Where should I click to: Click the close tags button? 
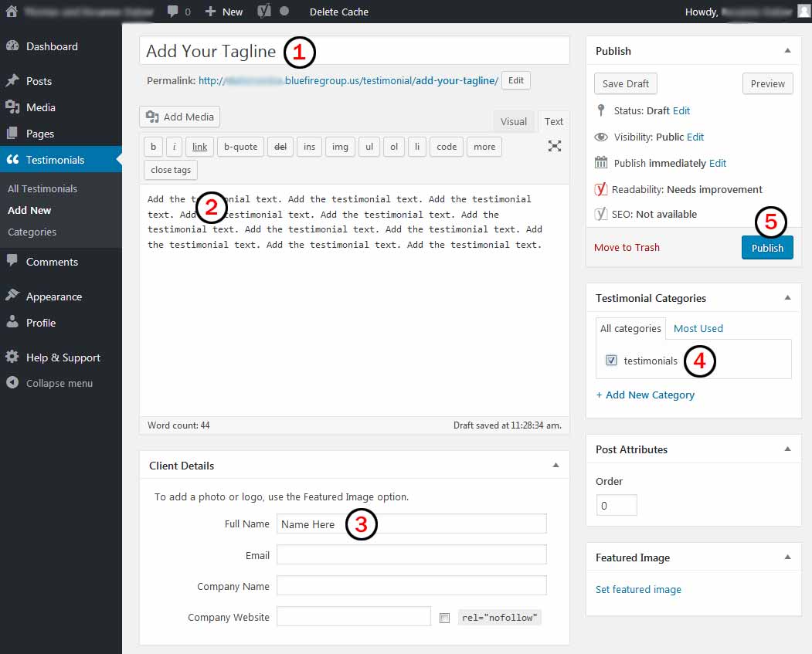point(171,170)
